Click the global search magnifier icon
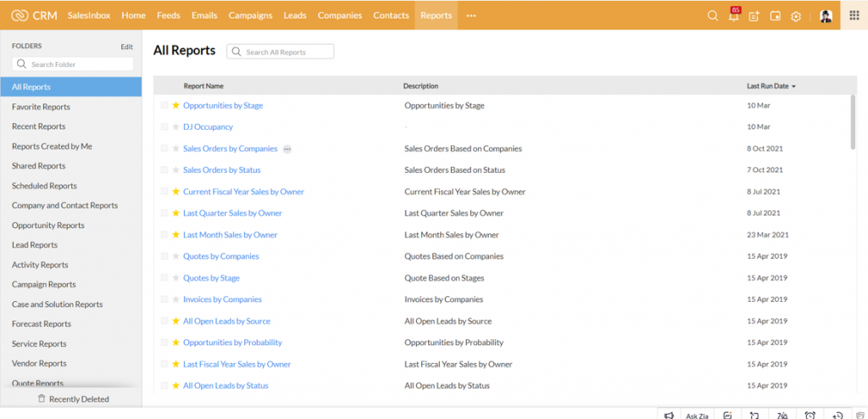The image size is (868, 419). click(x=712, y=16)
